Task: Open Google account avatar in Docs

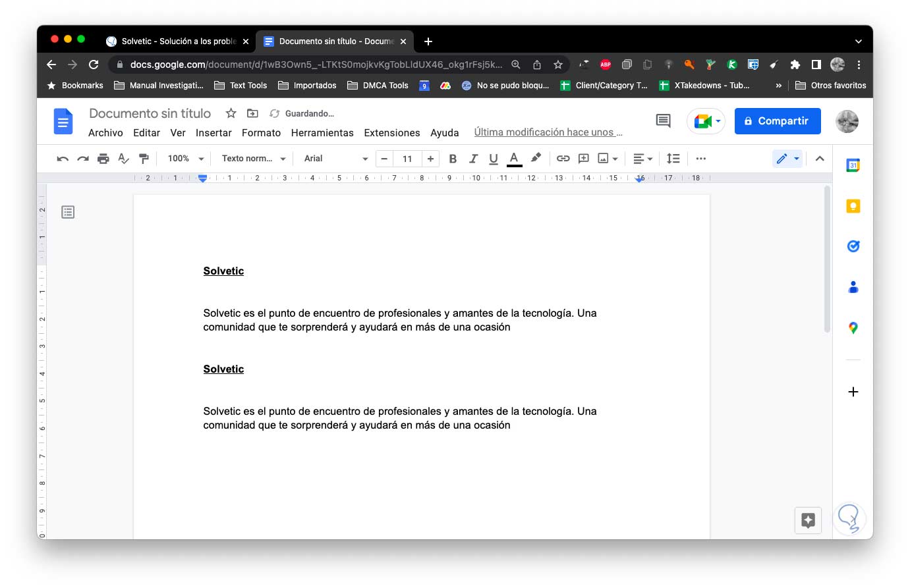Action: pyautogui.click(x=847, y=121)
